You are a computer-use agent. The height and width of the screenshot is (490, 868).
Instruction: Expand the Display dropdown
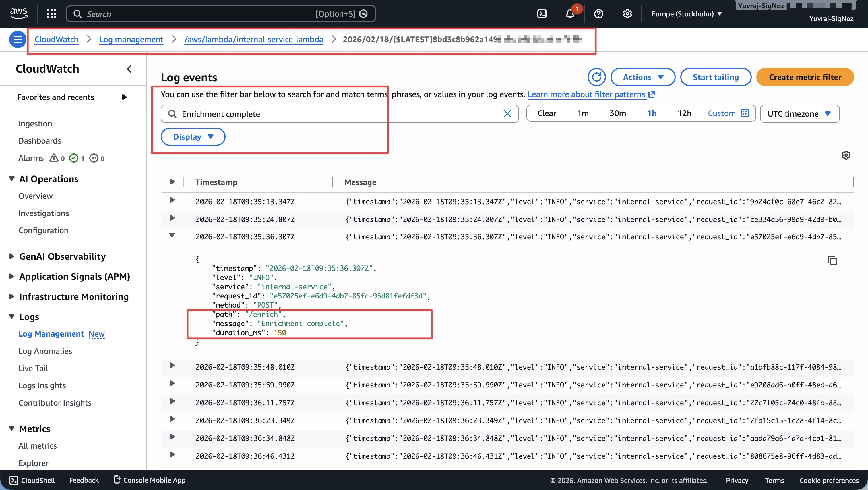coord(193,137)
